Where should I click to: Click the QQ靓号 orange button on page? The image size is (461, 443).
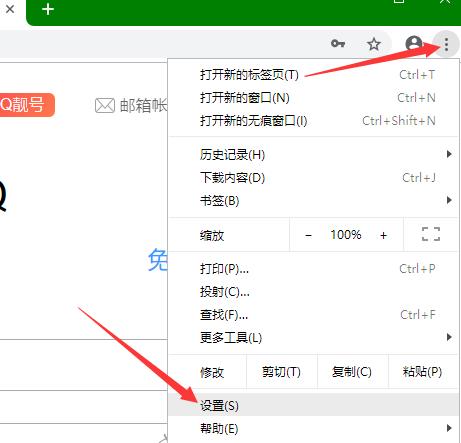click(27, 105)
